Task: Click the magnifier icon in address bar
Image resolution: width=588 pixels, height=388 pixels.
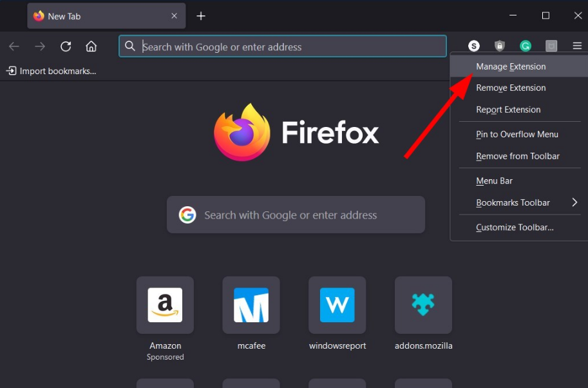Action: click(129, 46)
